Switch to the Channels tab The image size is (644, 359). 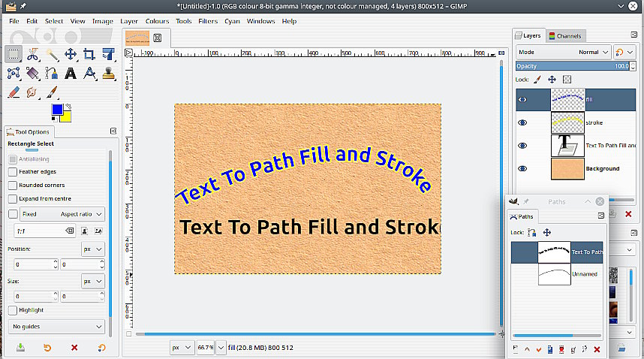pyautogui.click(x=564, y=35)
